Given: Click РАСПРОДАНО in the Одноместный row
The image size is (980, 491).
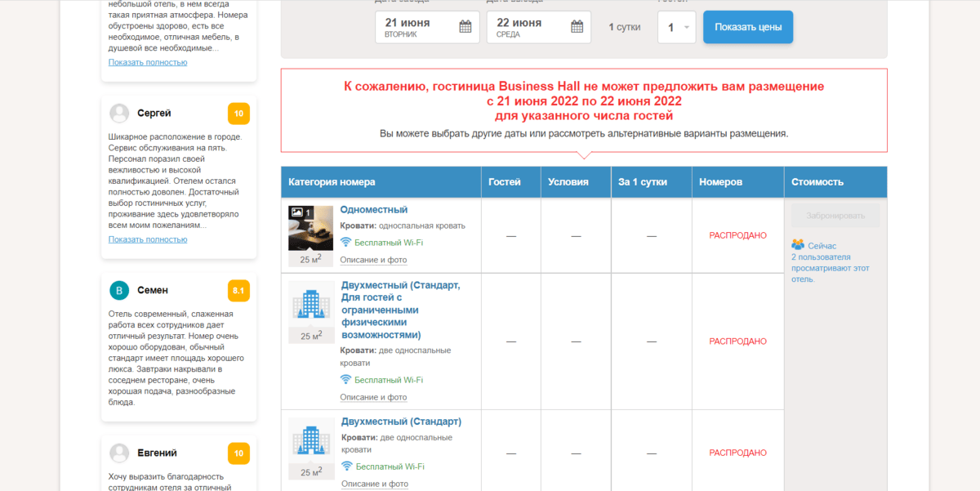Looking at the screenshot, I should tap(738, 235).
